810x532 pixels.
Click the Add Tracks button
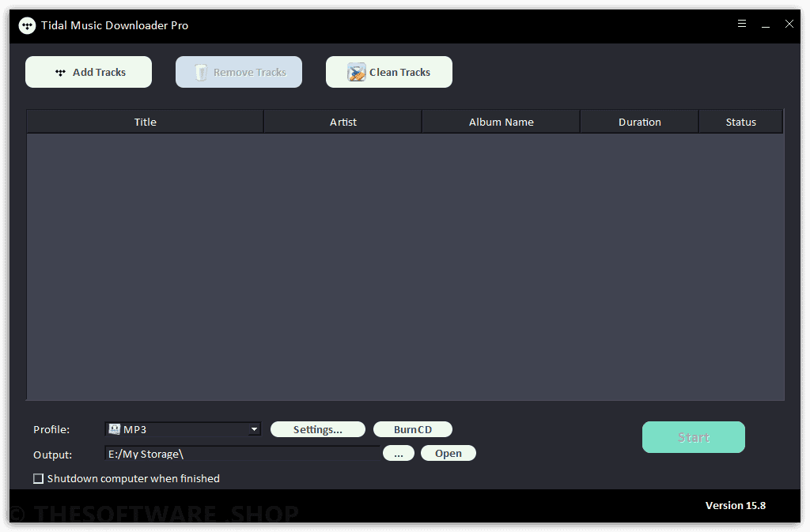(89, 72)
